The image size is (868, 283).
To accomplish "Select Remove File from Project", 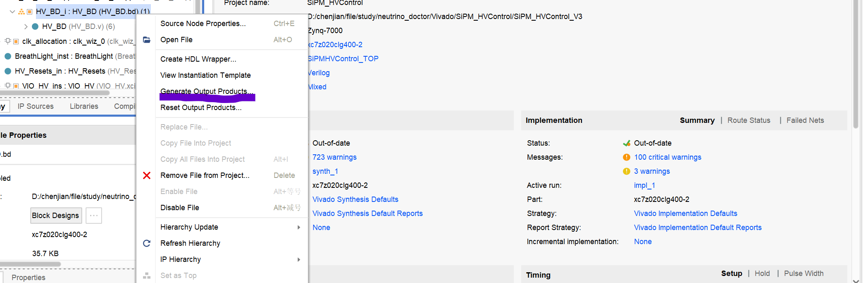I will point(231,175).
